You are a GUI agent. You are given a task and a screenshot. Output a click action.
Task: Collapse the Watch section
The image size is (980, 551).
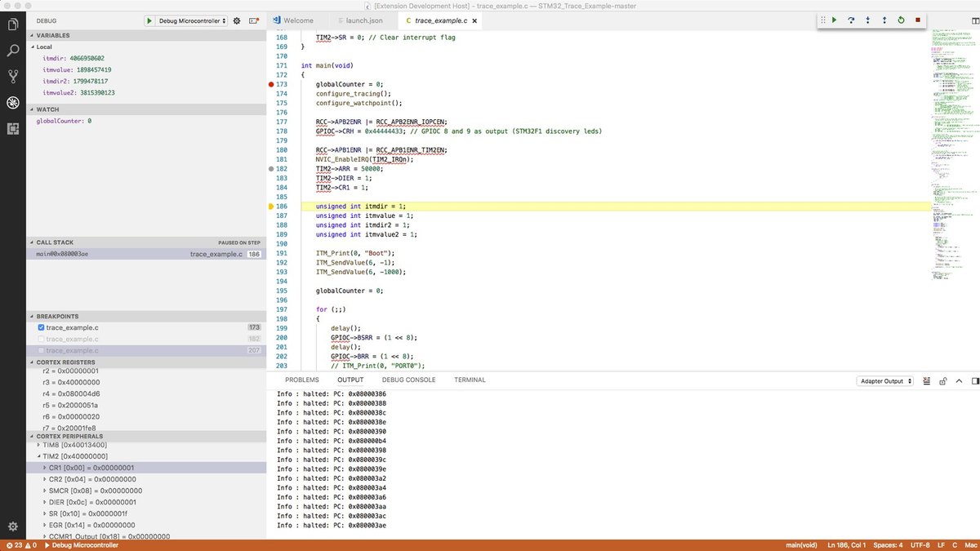pos(146,109)
